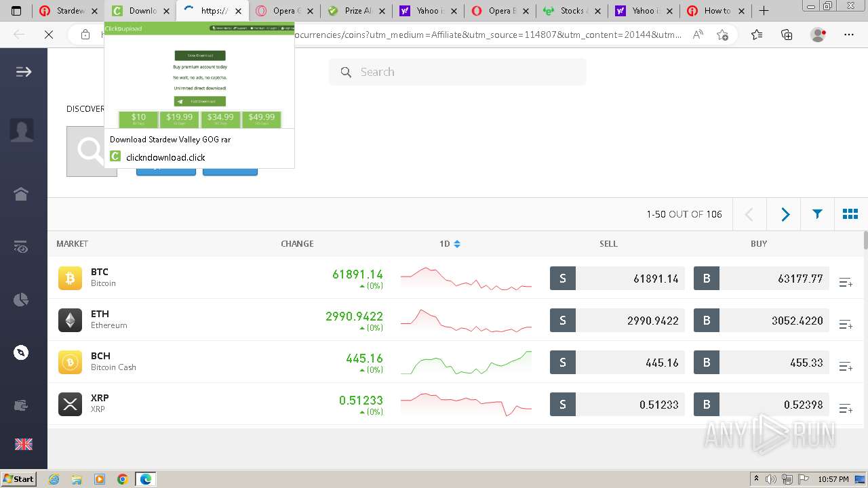
Task: Go to next page of markets
Action: click(785, 214)
